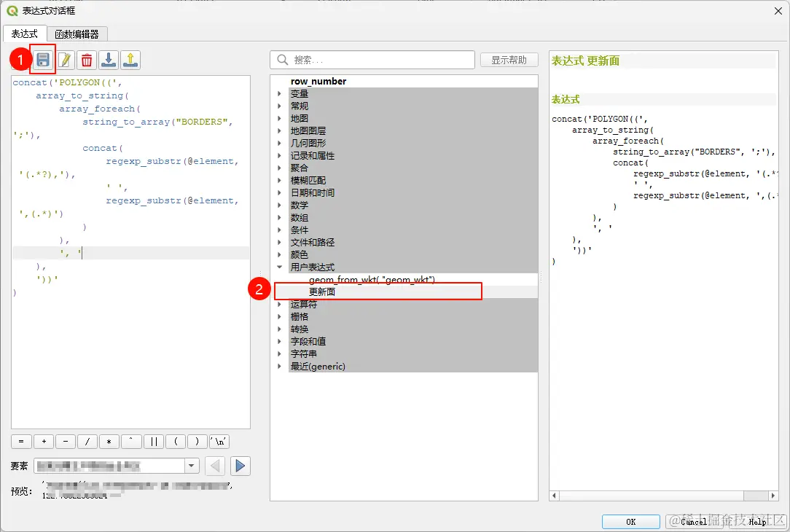The width and height of the screenshot is (790, 532).
Task: Expand the 日期和时间 function group
Action: pyautogui.click(x=280, y=192)
